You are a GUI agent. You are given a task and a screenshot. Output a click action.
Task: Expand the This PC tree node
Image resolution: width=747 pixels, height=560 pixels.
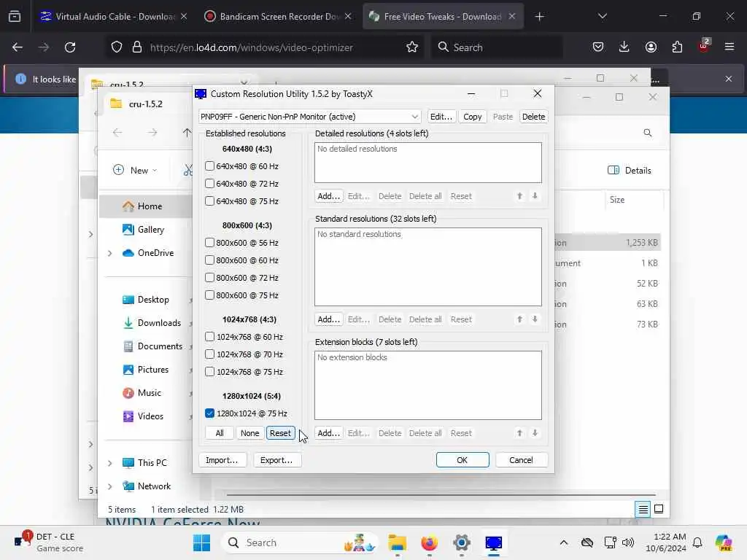click(x=109, y=463)
